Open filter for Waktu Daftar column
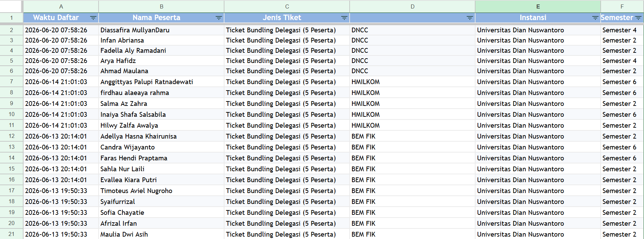644x239 pixels. click(x=93, y=18)
